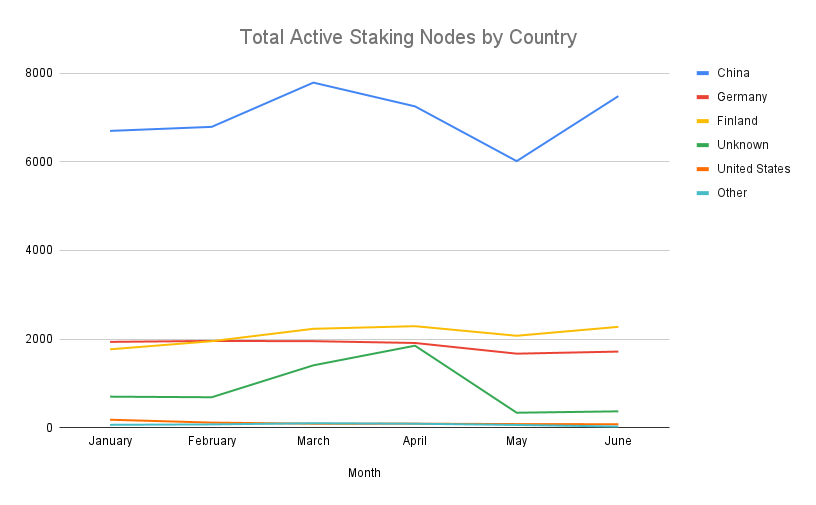Click the red Germany legend color marker
Screen dimensions: 816x505
pyautogui.click(x=702, y=97)
